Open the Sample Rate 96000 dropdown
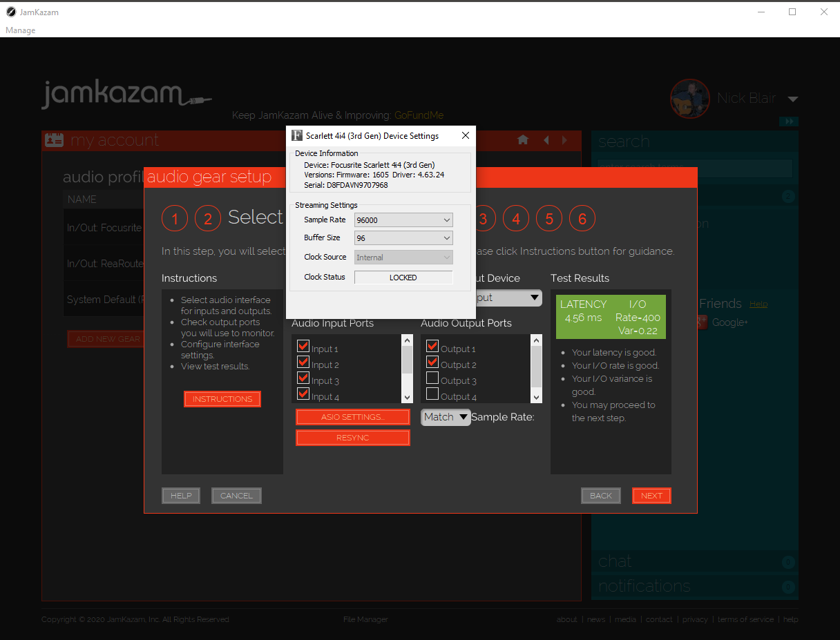 (403, 220)
